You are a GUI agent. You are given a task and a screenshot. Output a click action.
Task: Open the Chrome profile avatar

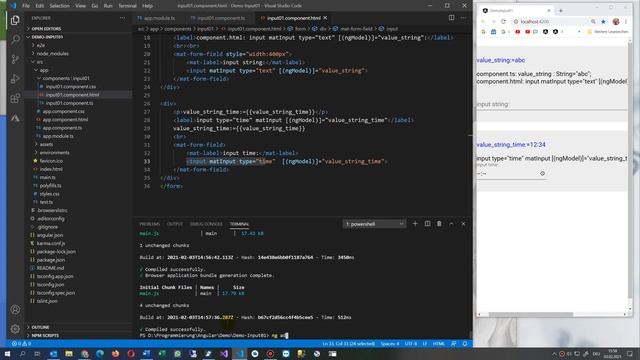tap(616, 22)
